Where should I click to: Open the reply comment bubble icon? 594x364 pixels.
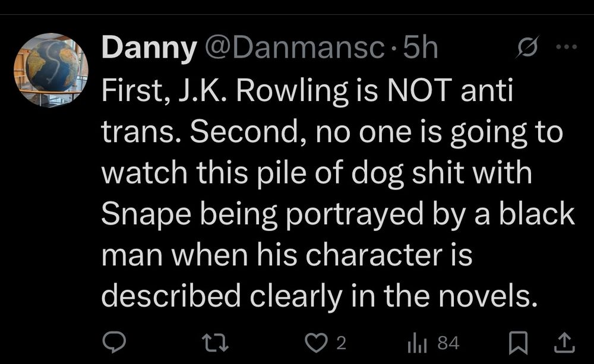pyautogui.click(x=115, y=343)
